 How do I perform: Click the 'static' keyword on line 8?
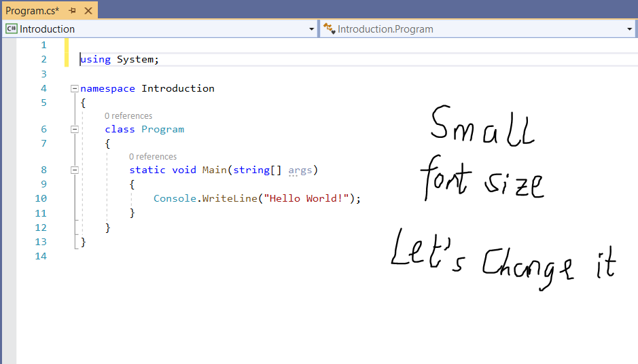pyautogui.click(x=147, y=170)
